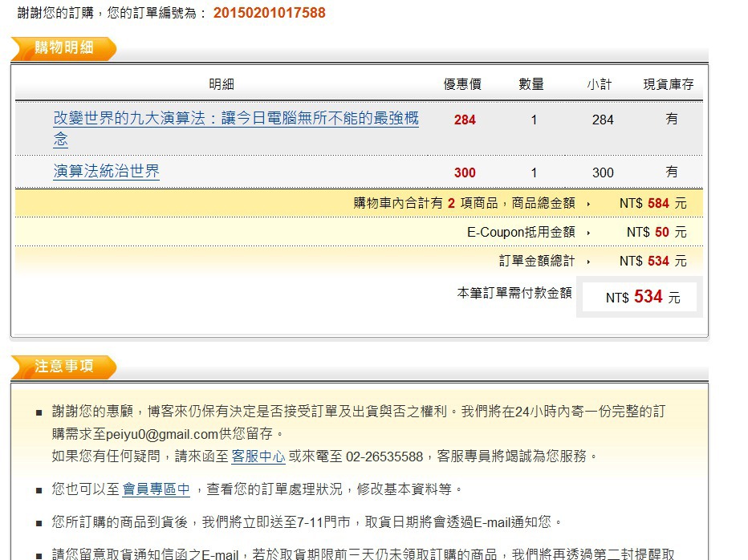The height and width of the screenshot is (560, 748).
Task: Click the 購物明細 section header
Action: [64, 48]
